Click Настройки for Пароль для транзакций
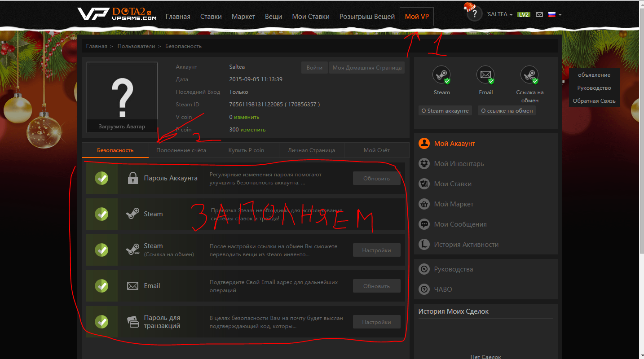Screen dimensions: 644x359 376,322
